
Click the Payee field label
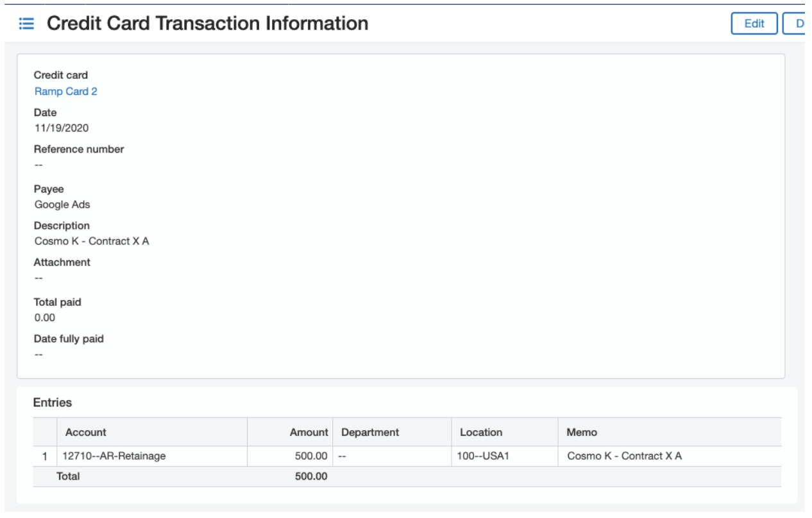tap(49, 190)
